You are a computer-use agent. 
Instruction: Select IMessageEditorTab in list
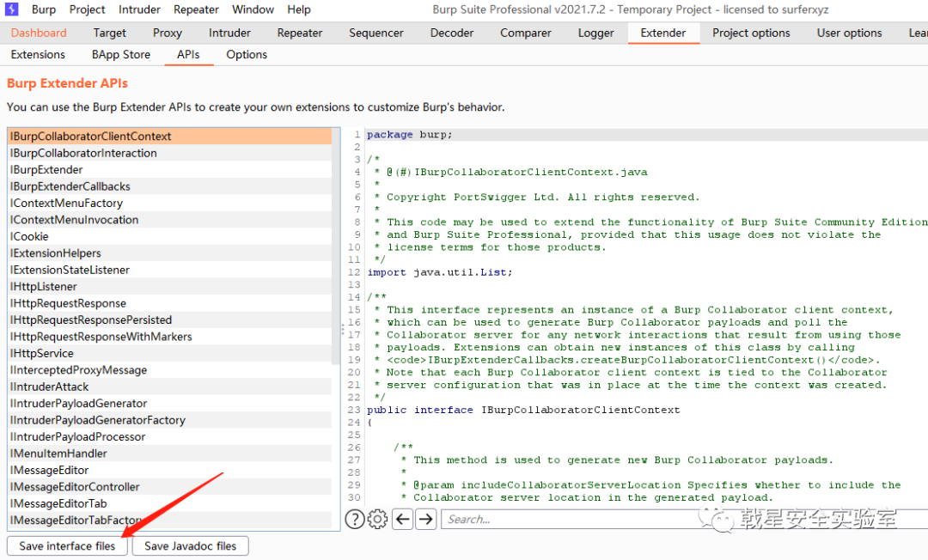click(169, 504)
